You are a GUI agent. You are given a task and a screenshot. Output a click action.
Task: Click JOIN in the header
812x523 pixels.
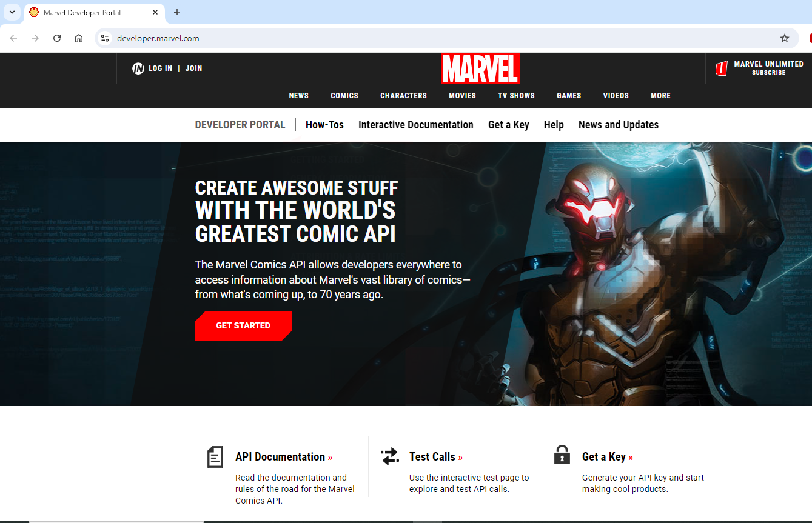[x=194, y=68]
